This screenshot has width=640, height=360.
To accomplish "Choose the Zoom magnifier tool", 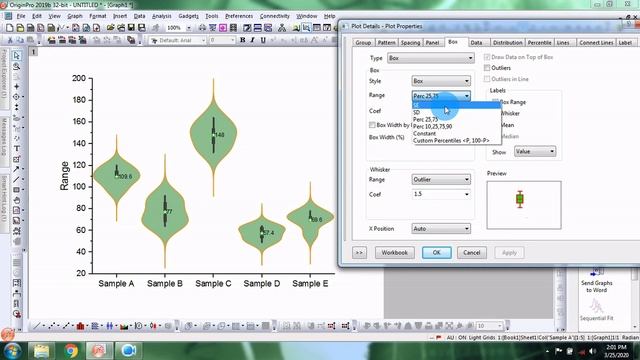I will click(16, 67).
